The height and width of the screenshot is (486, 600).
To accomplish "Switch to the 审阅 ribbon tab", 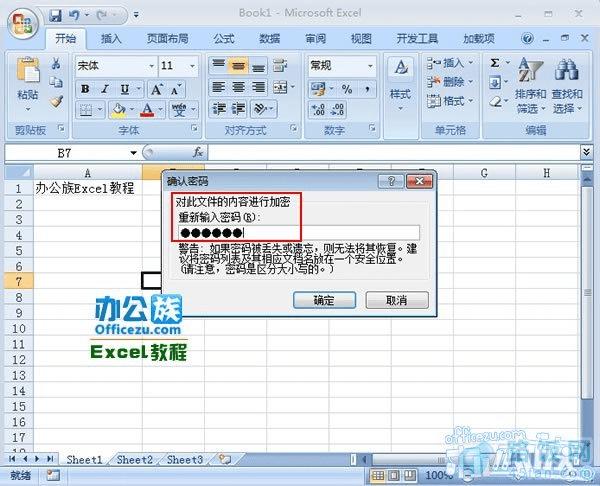I will click(x=315, y=39).
